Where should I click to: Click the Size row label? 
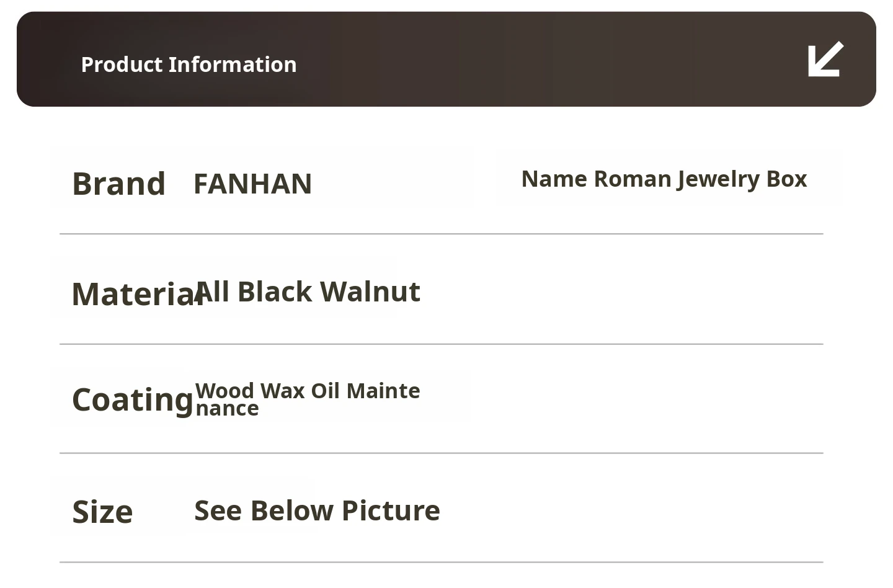(x=102, y=512)
